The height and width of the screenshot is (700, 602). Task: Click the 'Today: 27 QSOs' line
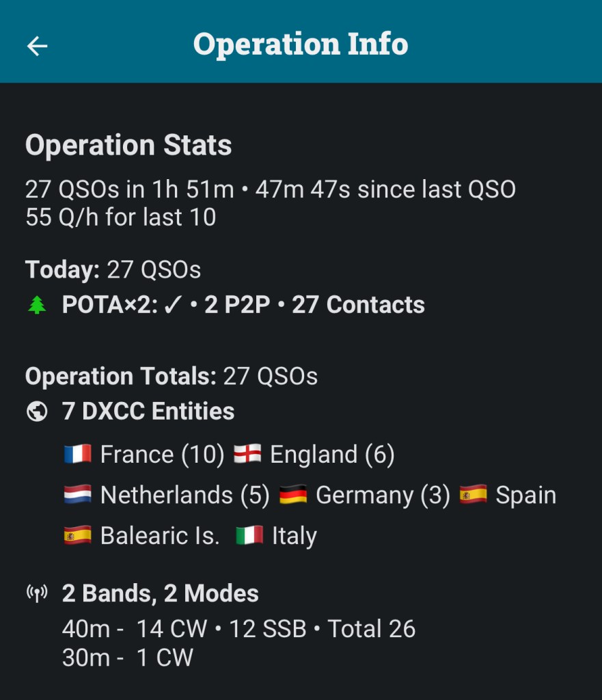point(113,269)
